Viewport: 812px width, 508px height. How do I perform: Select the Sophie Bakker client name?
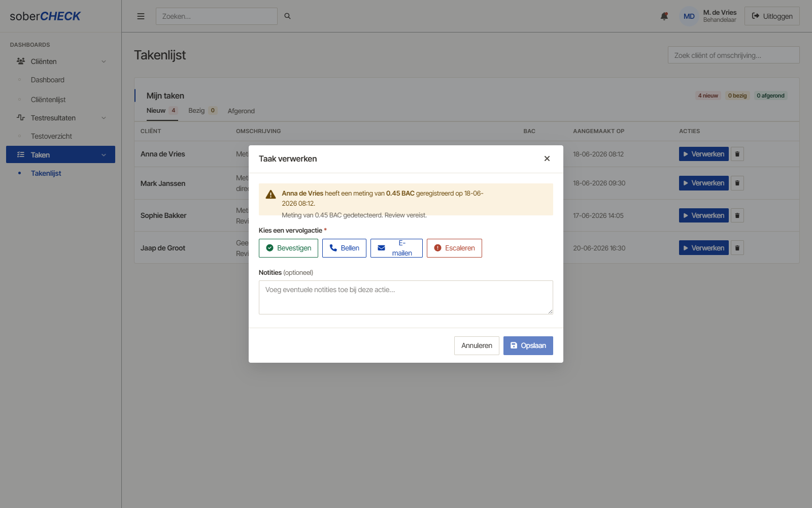tap(163, 215)
